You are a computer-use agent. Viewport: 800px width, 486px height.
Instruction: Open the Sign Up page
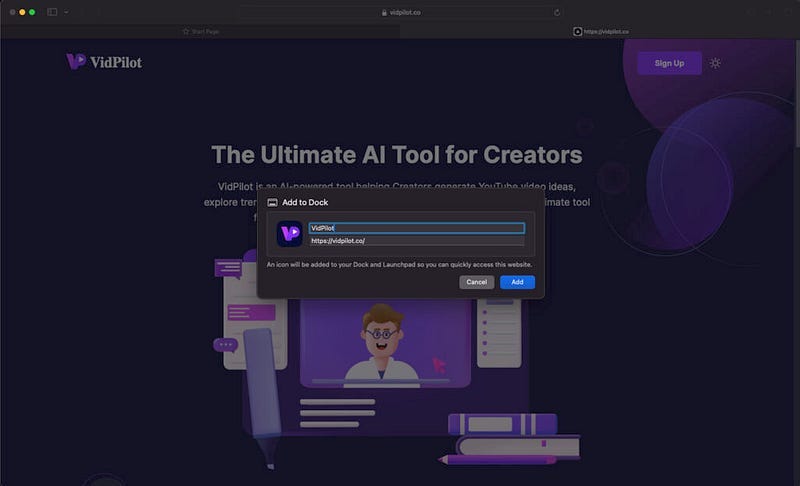tap(669, 63)
